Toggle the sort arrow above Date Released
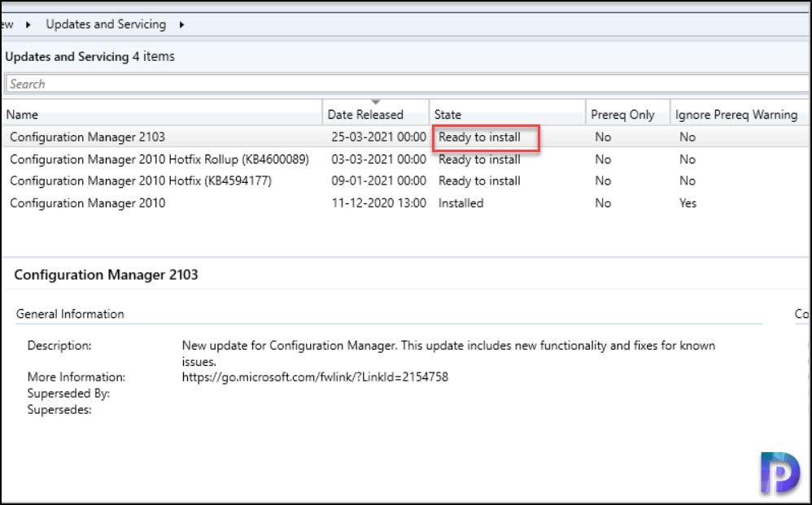Viewport: 812px width, 505px height. pos(375,102)
